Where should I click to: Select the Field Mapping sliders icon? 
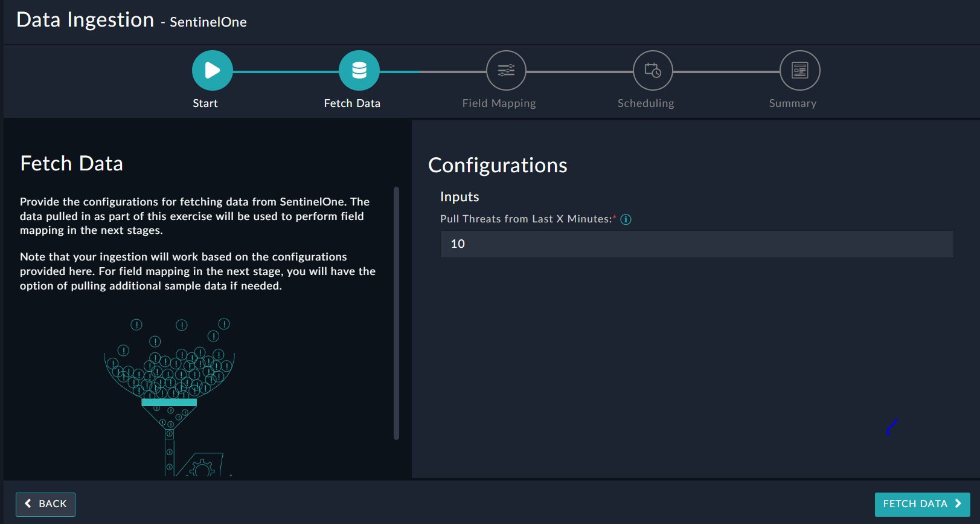point(506,71)
